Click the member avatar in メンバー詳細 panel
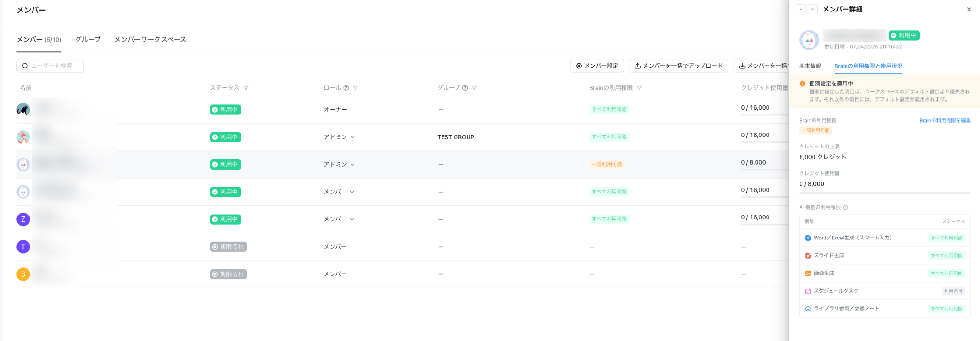This screenshot has width=980, height=341. click(x=809, y=40)
